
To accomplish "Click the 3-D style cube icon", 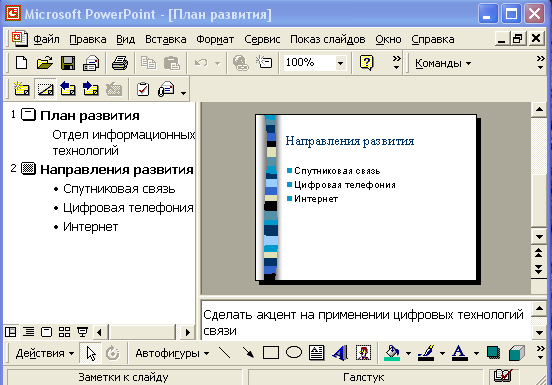I will pyautogui.click(x=517, y=353).
